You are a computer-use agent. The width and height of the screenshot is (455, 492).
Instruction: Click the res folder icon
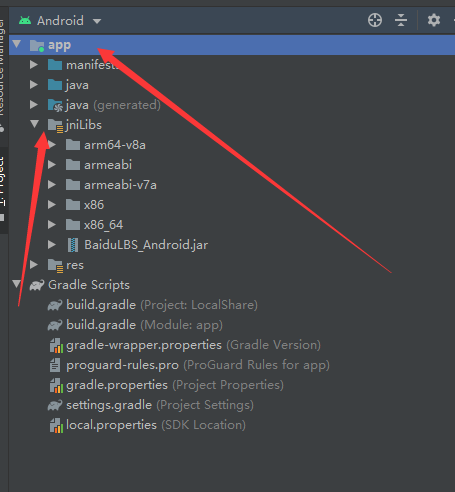(x=55, y=266)
